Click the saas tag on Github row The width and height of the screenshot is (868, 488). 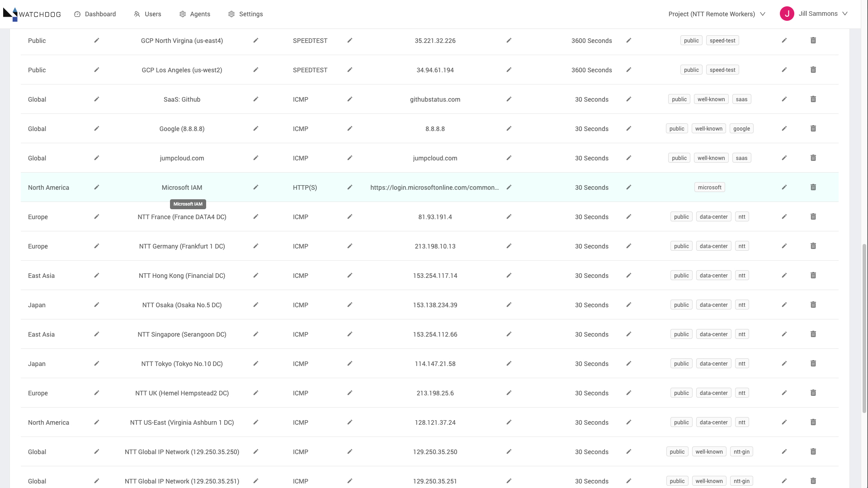pos(741,99)
